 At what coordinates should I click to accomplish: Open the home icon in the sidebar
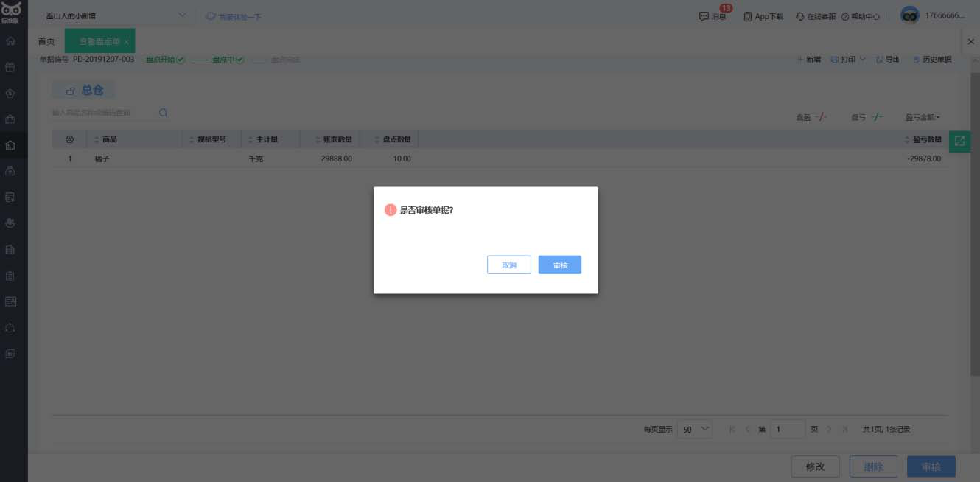click(x=10, y=41)
